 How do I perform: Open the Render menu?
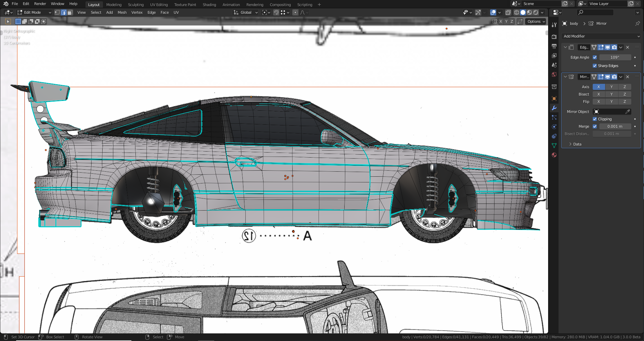click(x=40, y=4)
